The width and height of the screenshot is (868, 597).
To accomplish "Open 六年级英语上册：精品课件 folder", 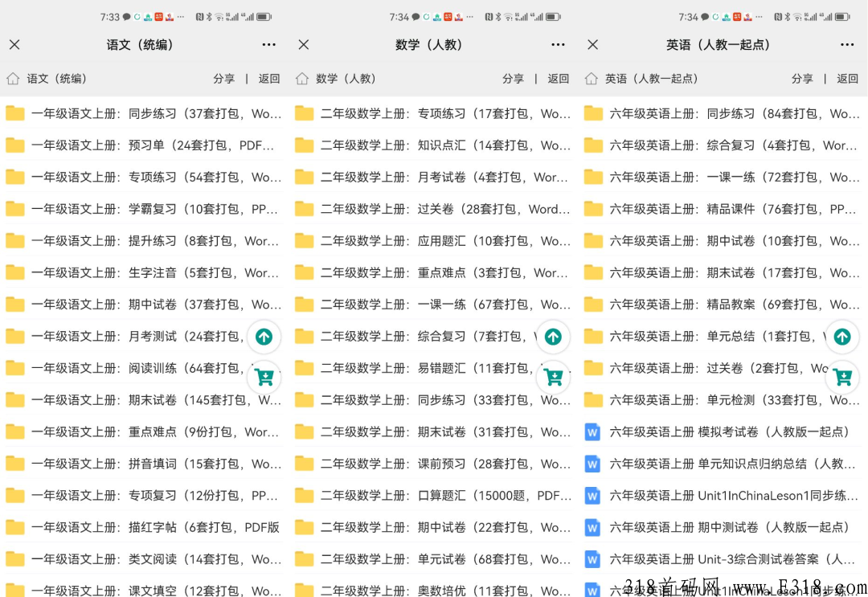I will [x=723, y=209].
